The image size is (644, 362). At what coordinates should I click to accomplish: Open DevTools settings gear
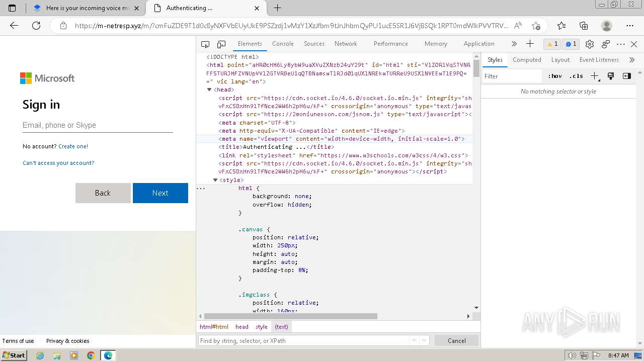click(590, 44)
